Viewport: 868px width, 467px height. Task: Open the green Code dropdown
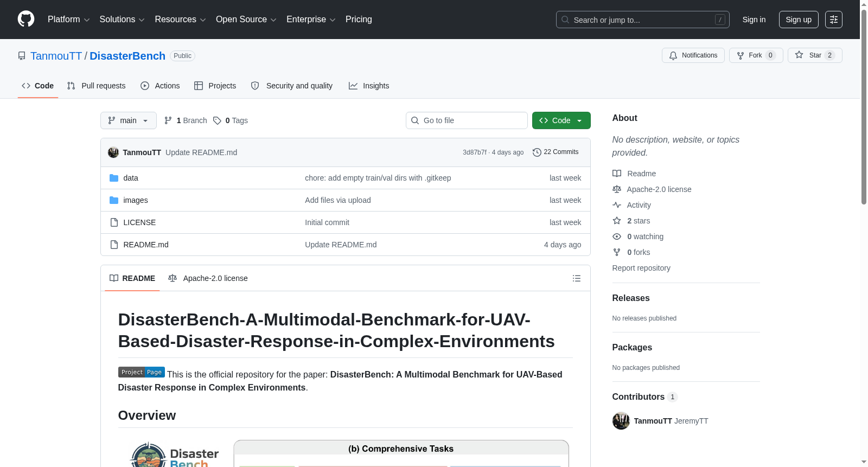tap(561, 120)
